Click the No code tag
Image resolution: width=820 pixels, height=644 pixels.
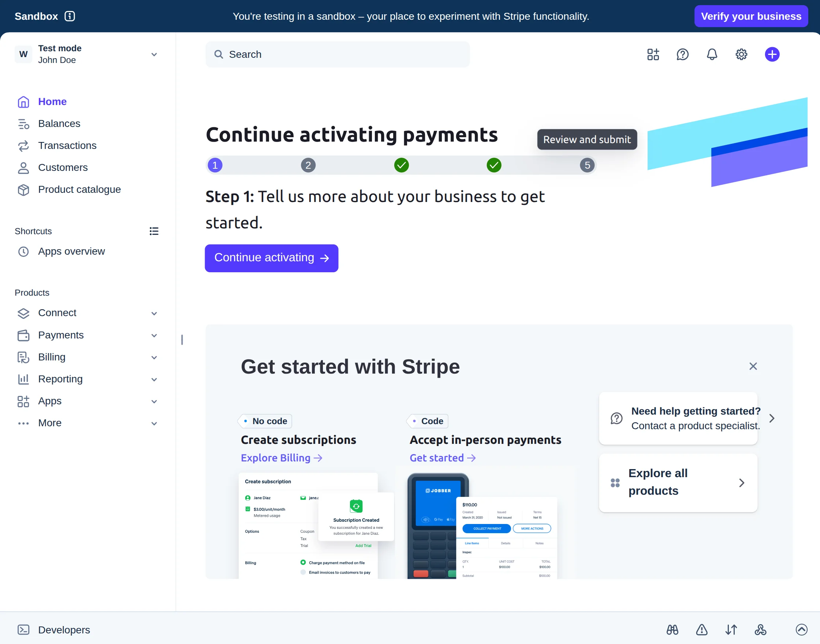click(265, 421)
